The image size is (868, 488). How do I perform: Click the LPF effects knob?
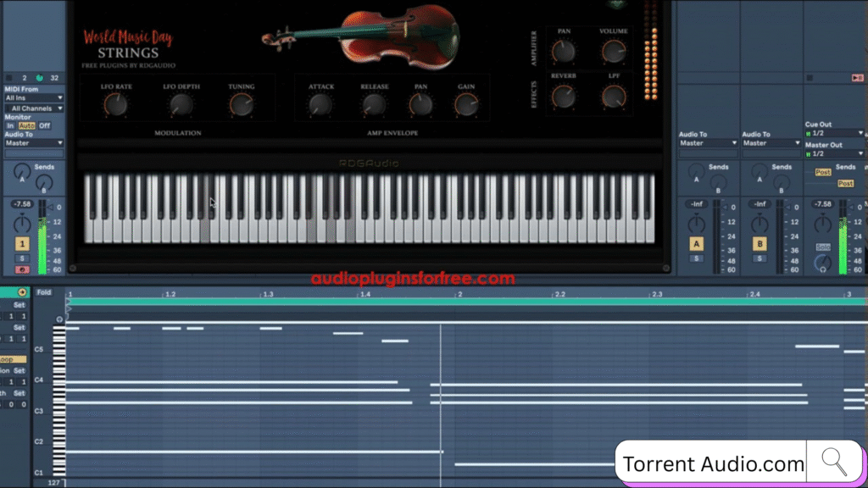pos(614,97)
